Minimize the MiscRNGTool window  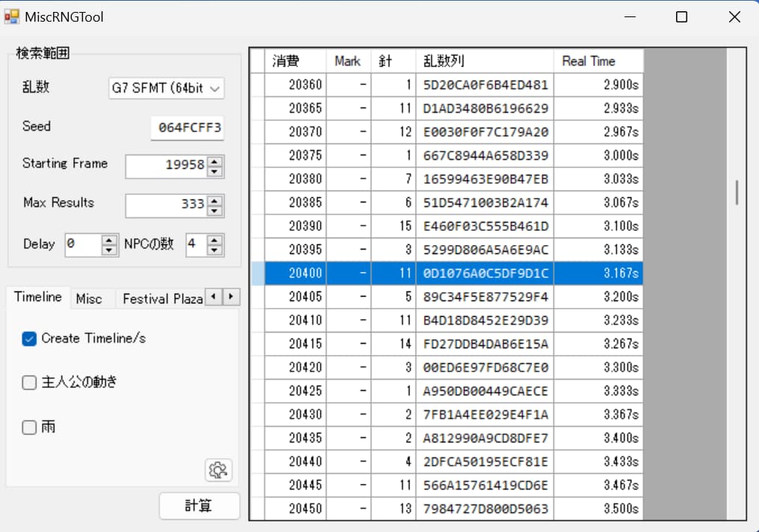point(630,17)
